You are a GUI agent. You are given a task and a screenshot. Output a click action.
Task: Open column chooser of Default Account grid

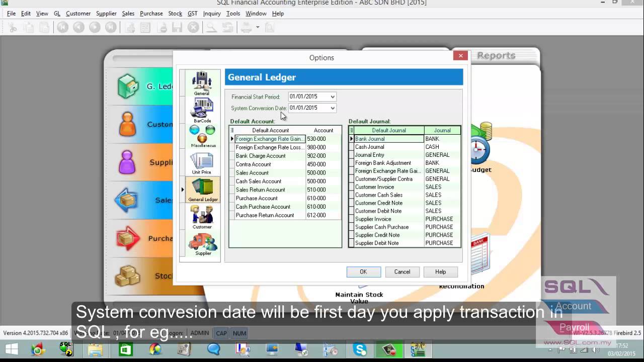tap(232, 130)
